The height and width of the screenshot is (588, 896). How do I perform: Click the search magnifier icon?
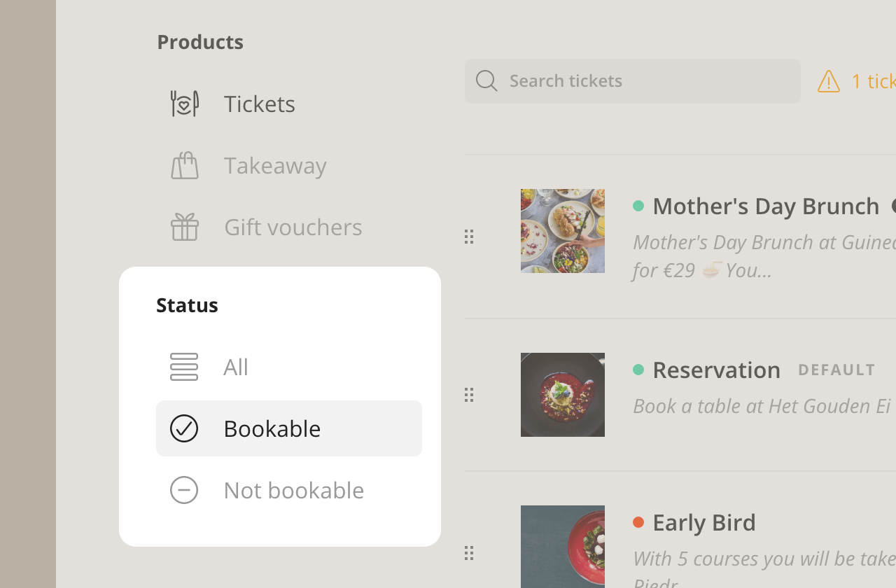(486, 81)
